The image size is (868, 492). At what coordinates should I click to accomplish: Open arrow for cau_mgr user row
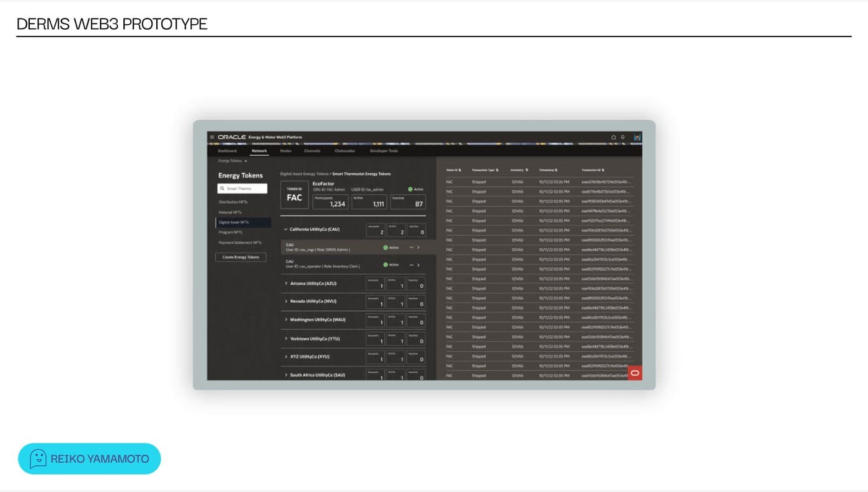(x=418, y=248)
